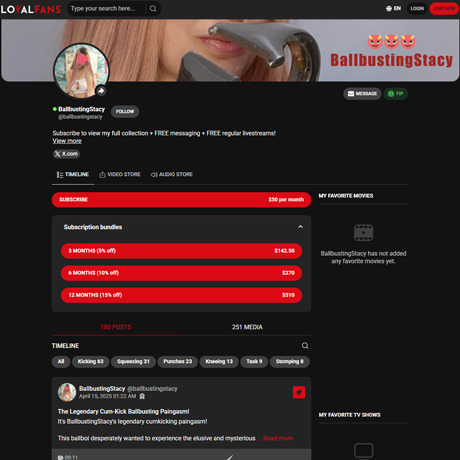Choose the 6 MONTHS bundle
This screenshot has width=460, height=460.
(x=181, y=273)
